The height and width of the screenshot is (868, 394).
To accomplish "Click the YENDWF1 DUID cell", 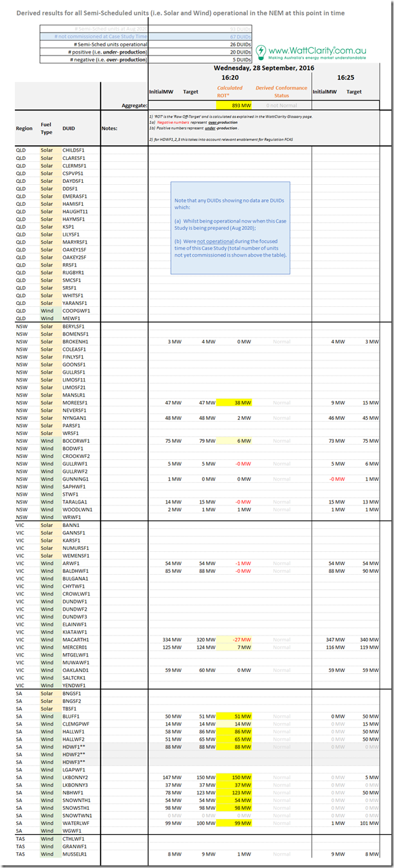I will point(75,686).
